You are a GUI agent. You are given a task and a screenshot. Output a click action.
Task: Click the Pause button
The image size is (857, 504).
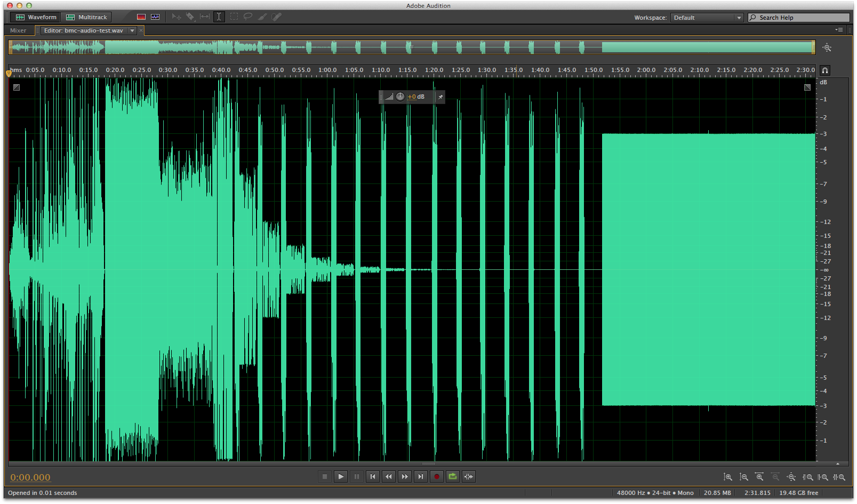click(x=357, y=477)
